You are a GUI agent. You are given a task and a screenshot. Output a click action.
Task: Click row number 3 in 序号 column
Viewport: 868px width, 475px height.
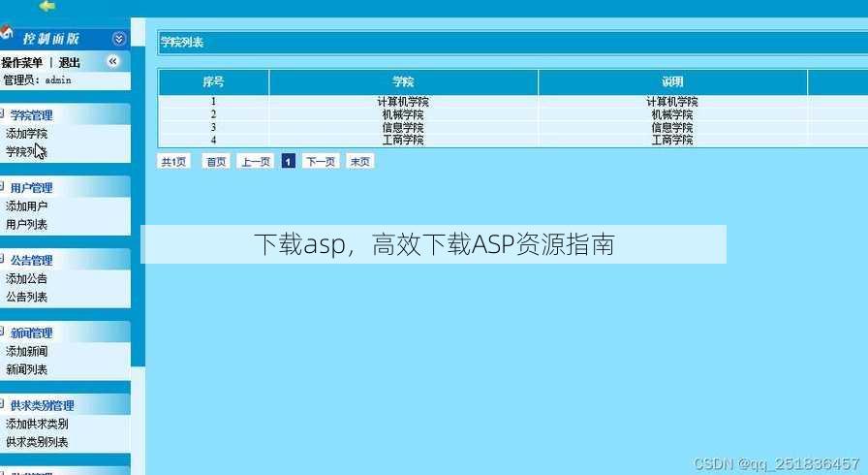click(213, 127)
